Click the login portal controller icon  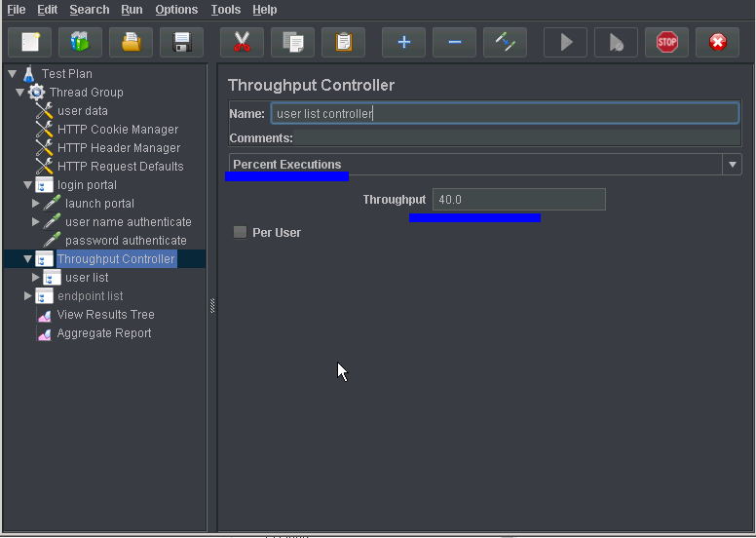[44, 185]
